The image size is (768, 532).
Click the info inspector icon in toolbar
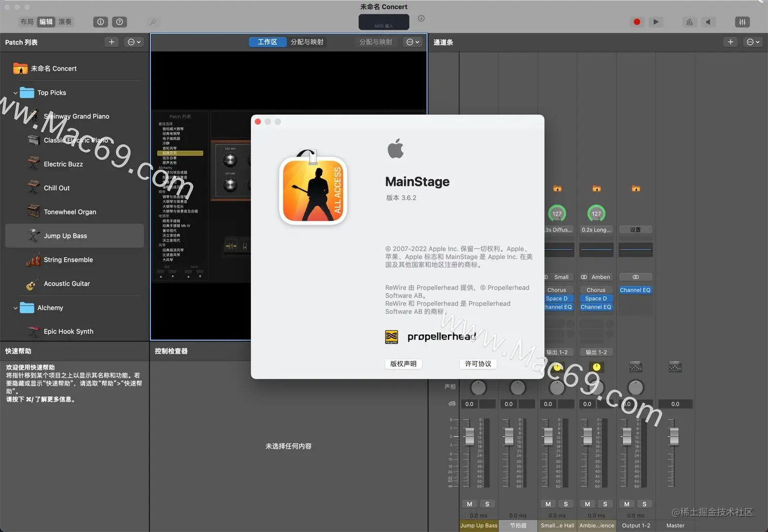coord(101,22)
